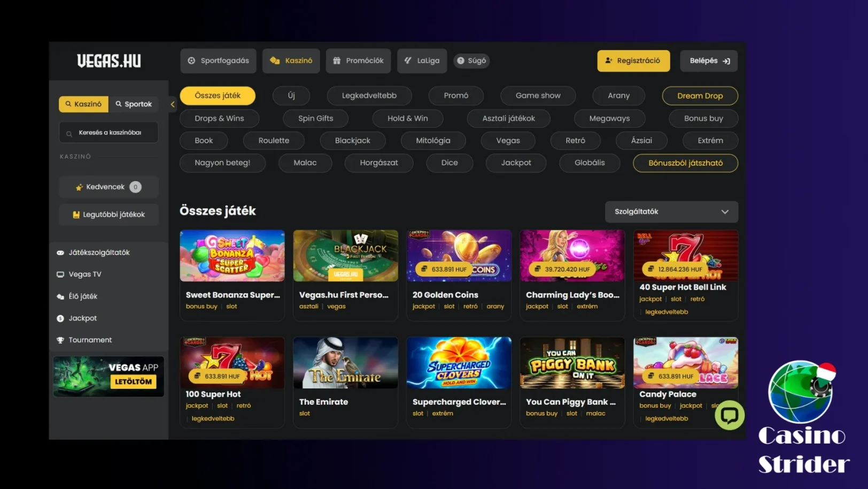Click the Belépés login button
868x489 pixels.
click(709, 60)
